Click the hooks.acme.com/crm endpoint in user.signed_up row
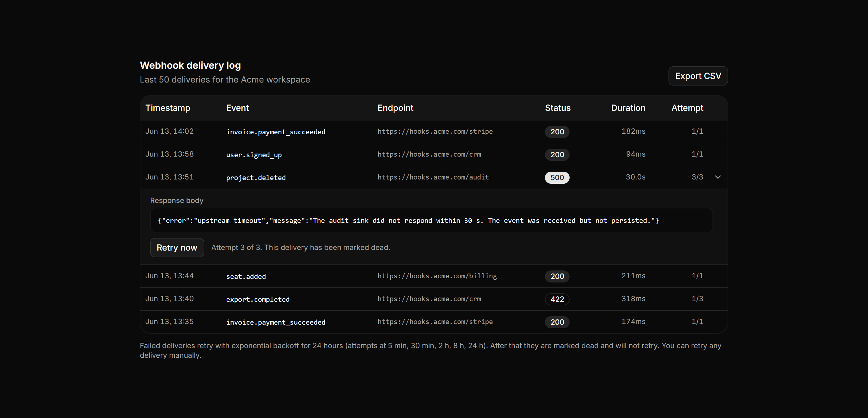This screenshot has height=418, width=868. [x=429, y=154]
